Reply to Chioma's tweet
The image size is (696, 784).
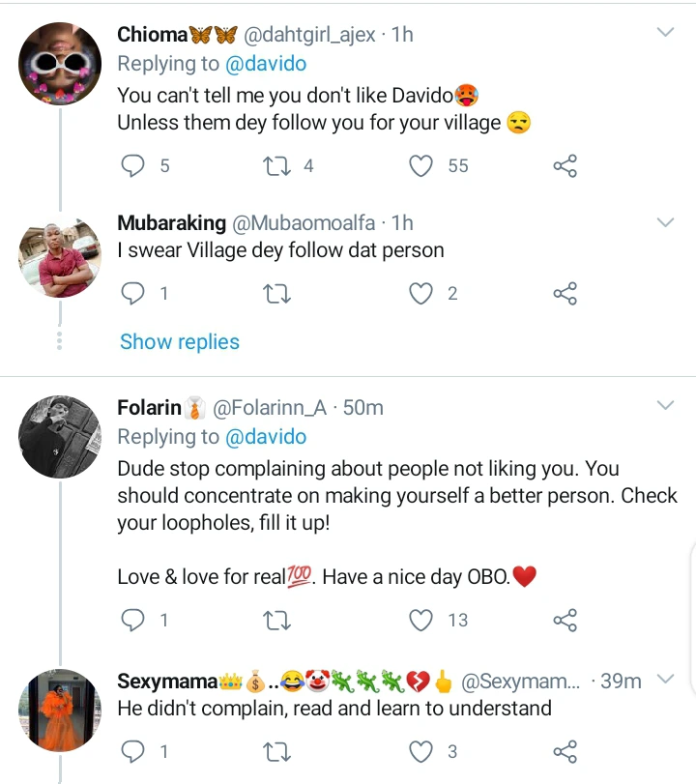click(x=132, y=166)
